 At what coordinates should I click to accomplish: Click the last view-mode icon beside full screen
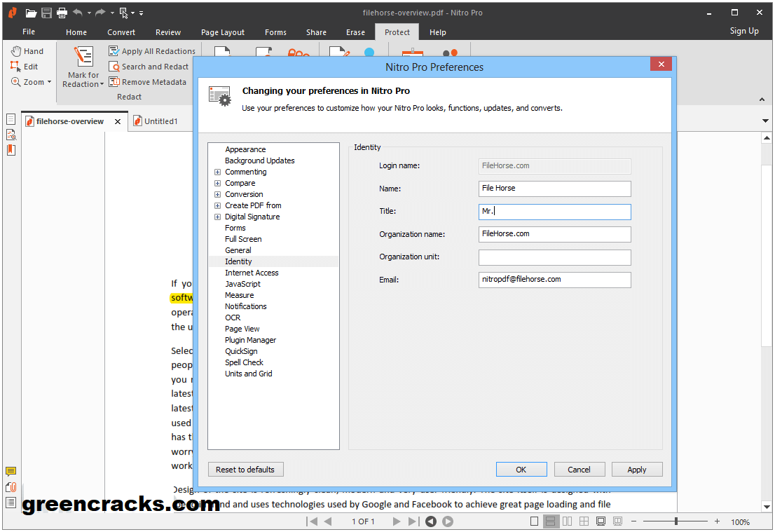[x=618, y=521]
